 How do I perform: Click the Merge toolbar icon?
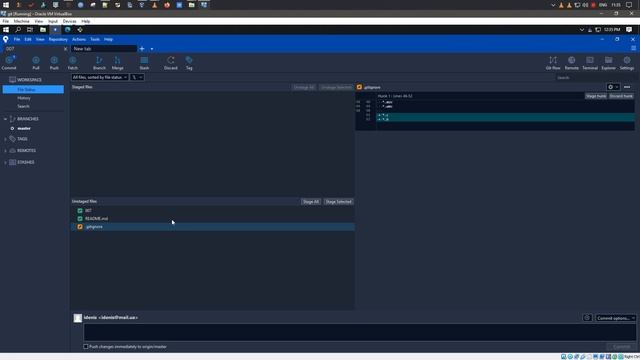pyautogui.click(x=118, y=63)
